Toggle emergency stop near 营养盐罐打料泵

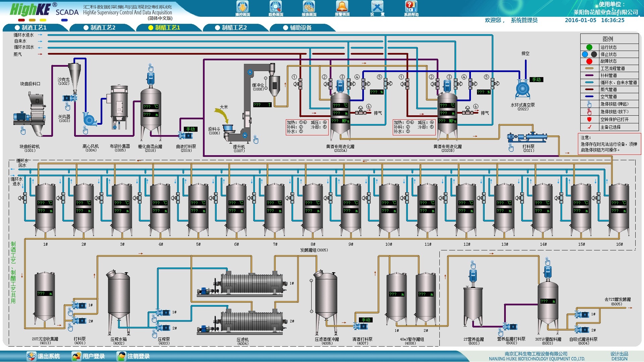[500, 332]
